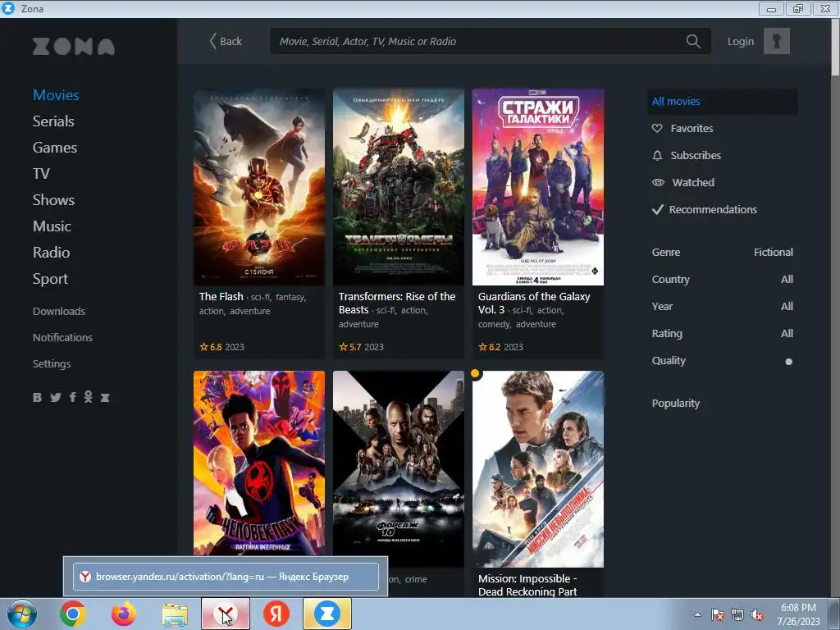Click the Action Center flag tray icon
Image resolution: width=840 pixels, height=630 pixels.
pos(718,615)
